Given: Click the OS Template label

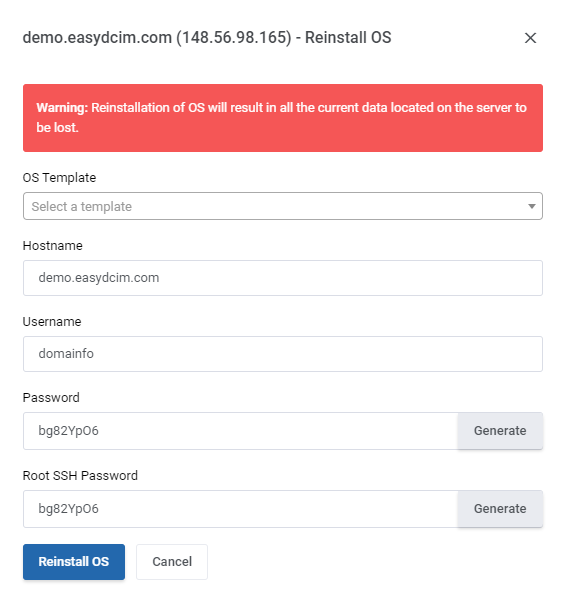Looking at the screenshot, I should (x=59, y=178).
